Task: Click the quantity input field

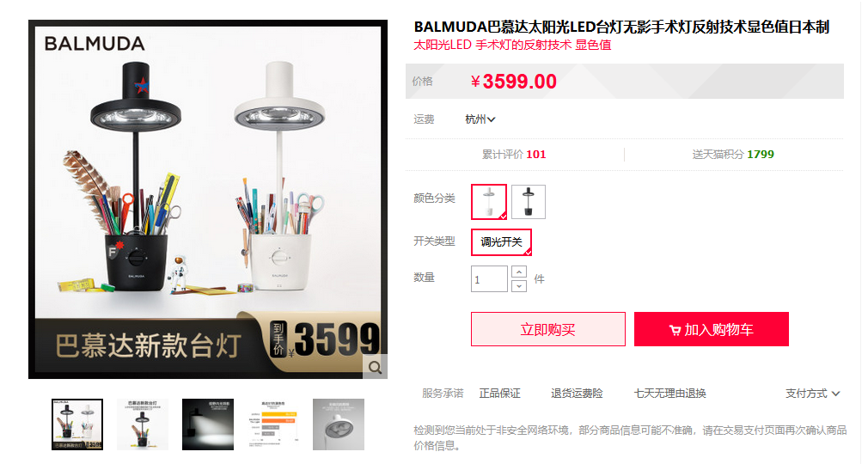Action: tap(489, 279)
